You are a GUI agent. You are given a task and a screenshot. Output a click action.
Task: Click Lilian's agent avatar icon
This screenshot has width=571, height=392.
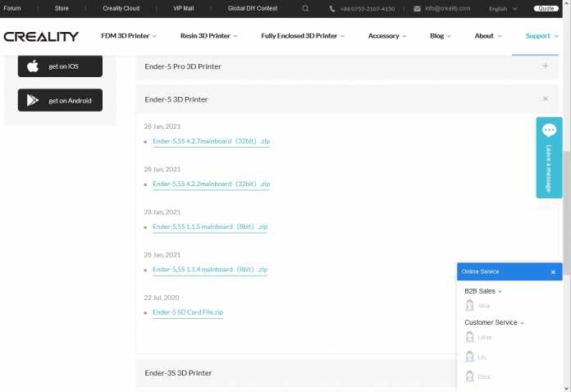(470, 337)
